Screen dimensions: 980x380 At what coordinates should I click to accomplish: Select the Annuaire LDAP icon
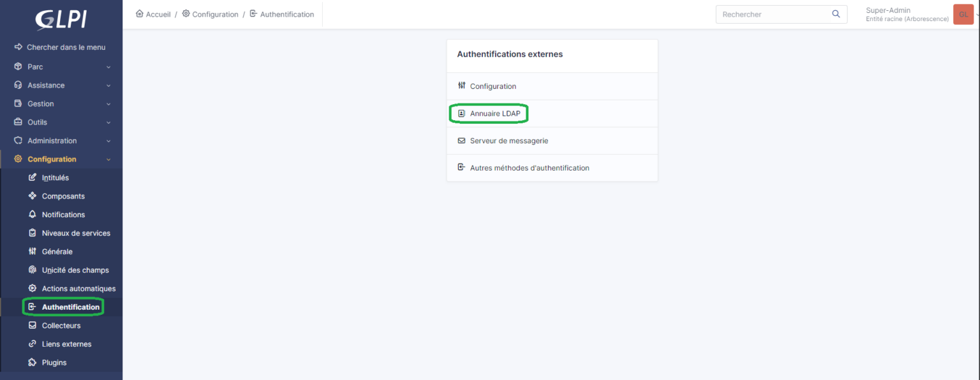(462, 113)
